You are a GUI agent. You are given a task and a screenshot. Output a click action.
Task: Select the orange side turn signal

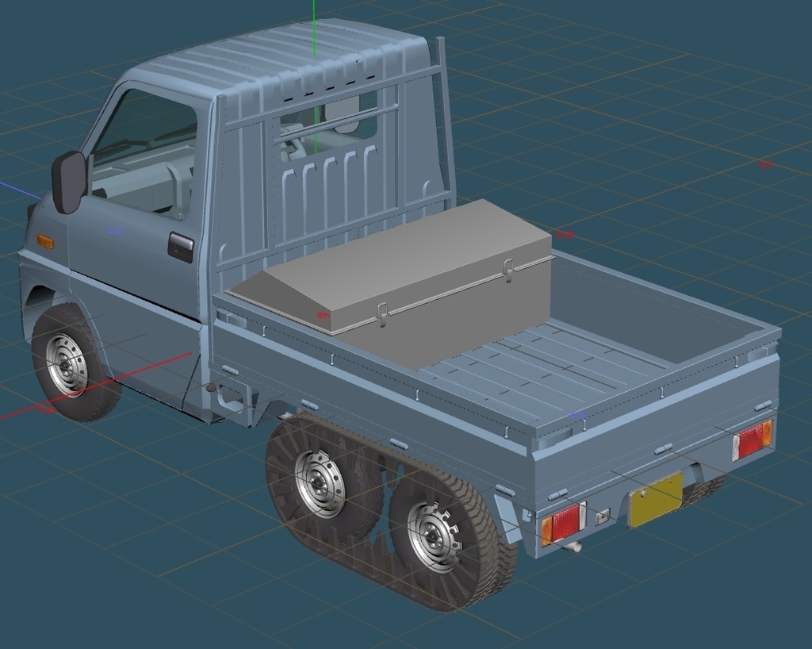[x=45, y=242]
